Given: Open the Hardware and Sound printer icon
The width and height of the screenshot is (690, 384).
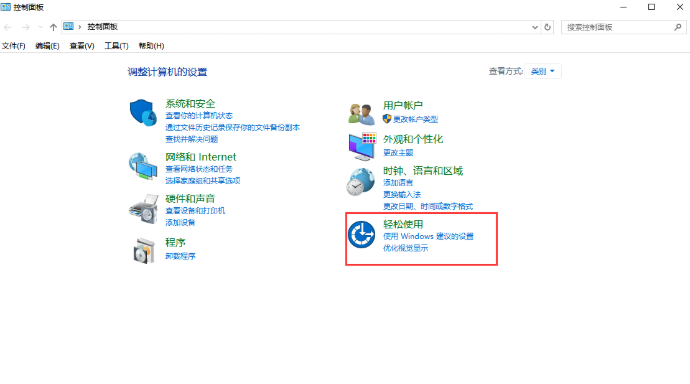Looking at the screenshot, I should pyautogui.click(x=144, y=209).
